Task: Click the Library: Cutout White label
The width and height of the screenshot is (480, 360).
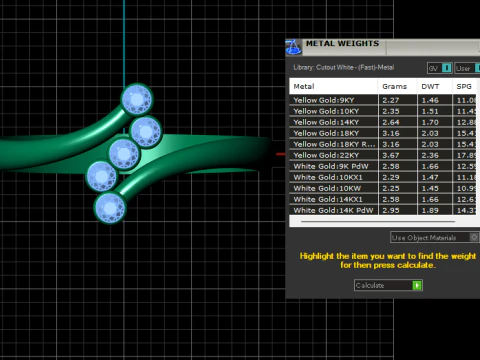Action: (x=343, y=67)
